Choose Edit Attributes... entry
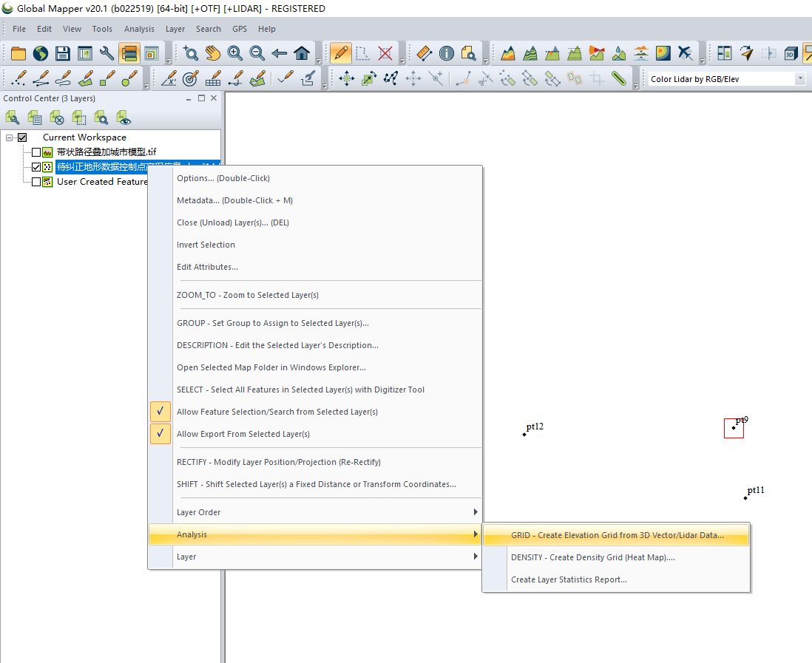 tap(315, 267)
